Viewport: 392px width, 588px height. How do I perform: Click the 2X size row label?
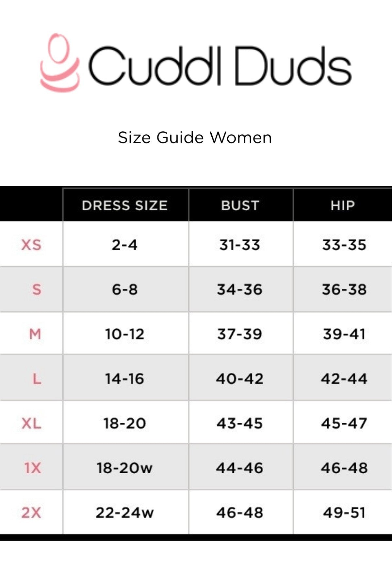31,512
